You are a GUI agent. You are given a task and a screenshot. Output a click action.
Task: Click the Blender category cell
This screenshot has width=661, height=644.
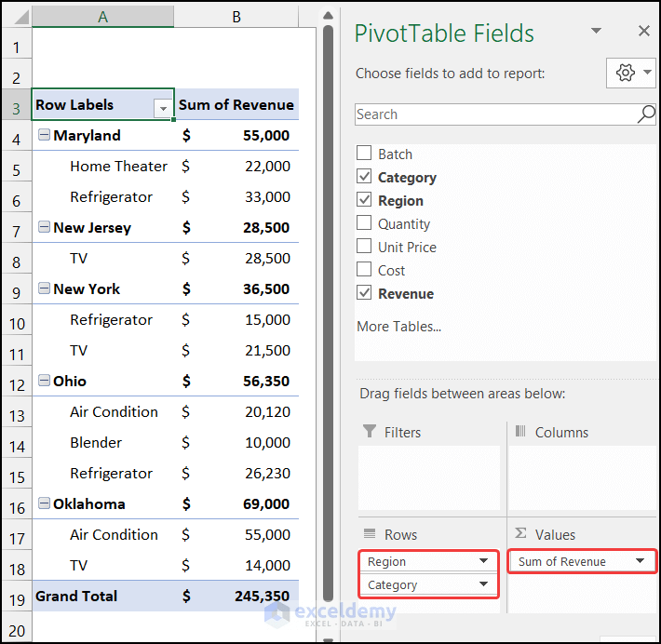tap(102, 443)
